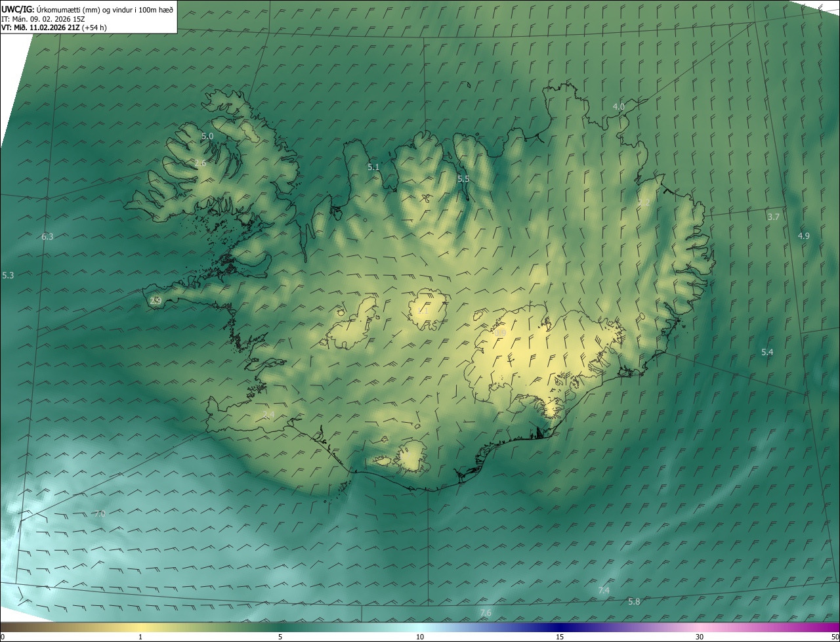
Task: Click the color scale tick label 1
Action: coord(140,637)
